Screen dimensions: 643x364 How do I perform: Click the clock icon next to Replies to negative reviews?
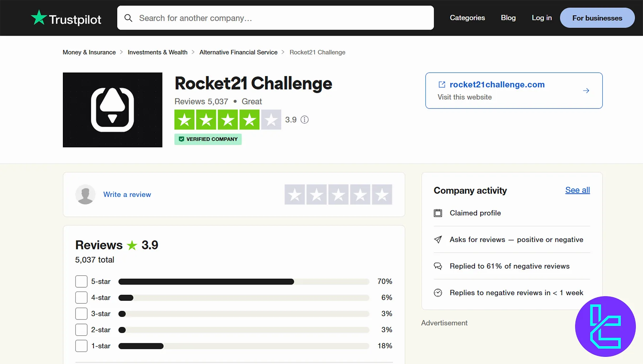tap(438, 293)
